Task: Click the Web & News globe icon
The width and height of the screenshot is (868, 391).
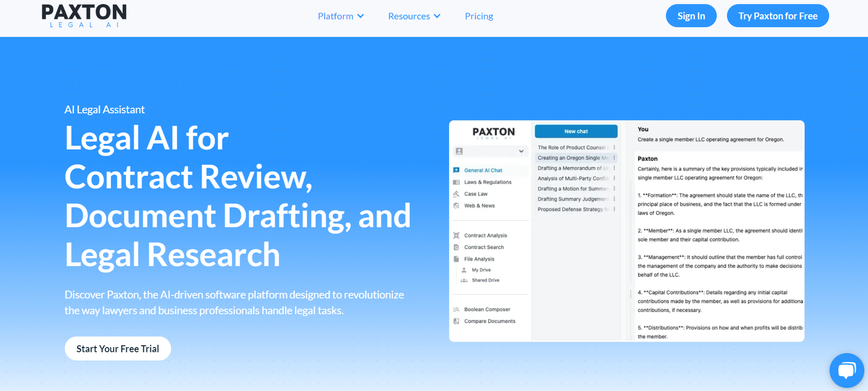Action: pyautogui.click(x=456, y=206)
